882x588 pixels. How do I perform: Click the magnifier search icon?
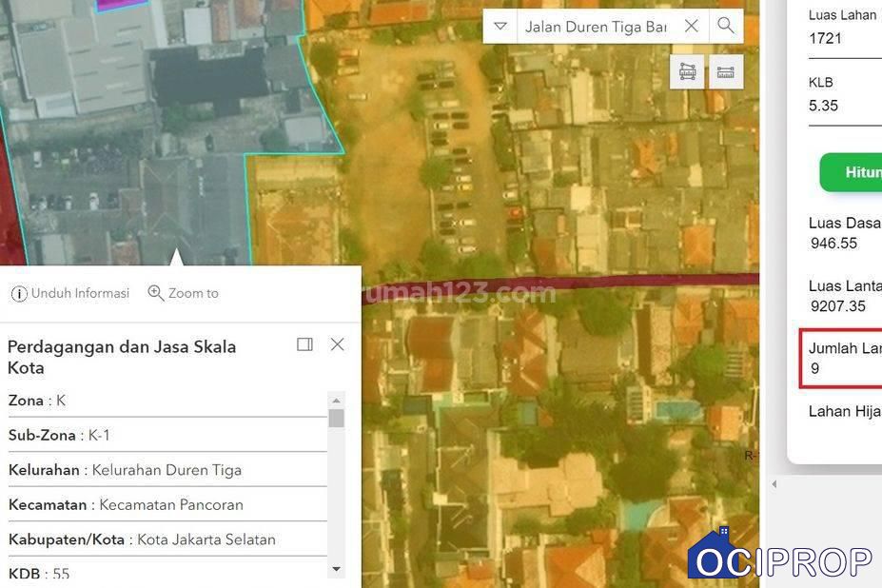click(726, 27)
